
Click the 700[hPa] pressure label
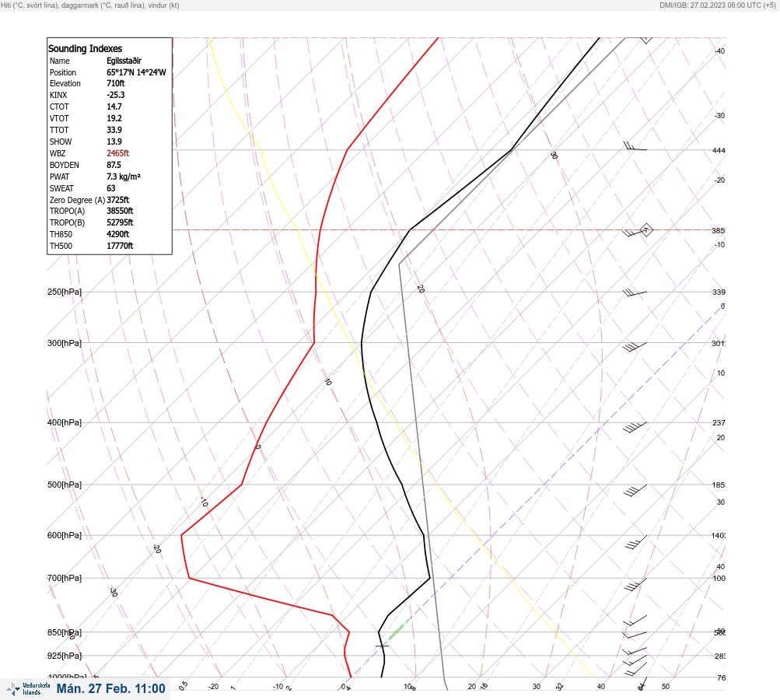65,578
